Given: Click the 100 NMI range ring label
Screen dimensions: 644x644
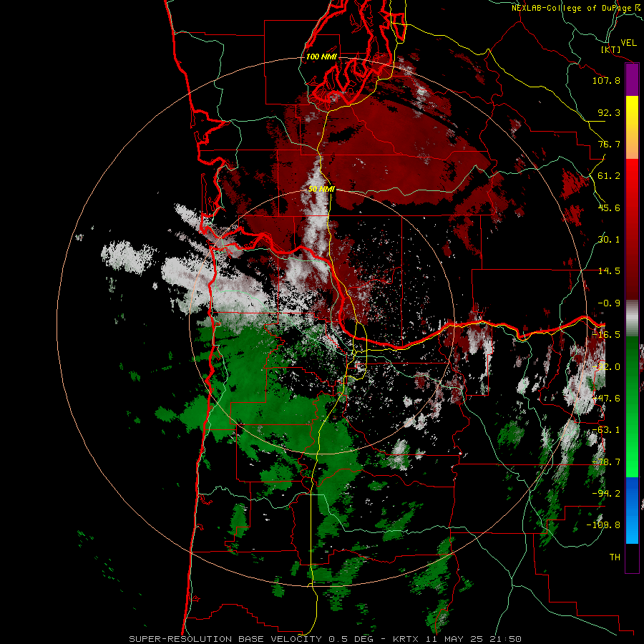Looking at the screenshot, I should 321,57.
